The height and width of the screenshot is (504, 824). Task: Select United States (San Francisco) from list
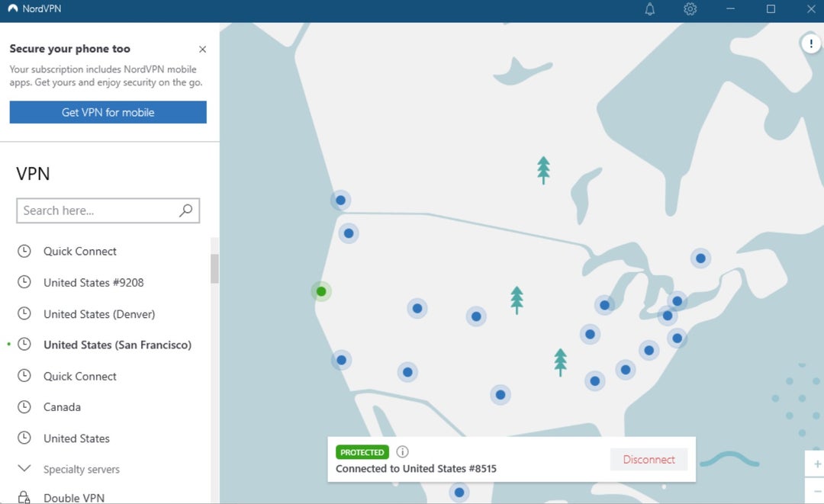pos(117,345)
